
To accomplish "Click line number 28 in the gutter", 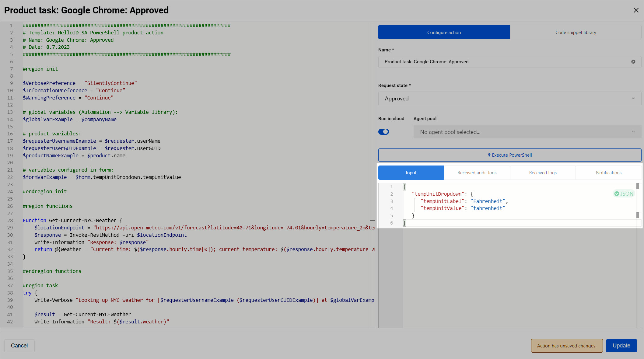I will [x=10, y=220].
